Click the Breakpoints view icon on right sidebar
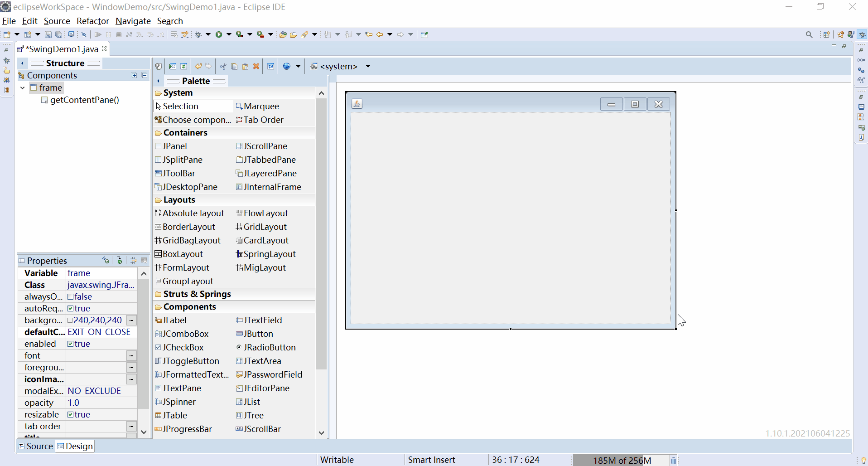Viewport: 868px width, 466px height. pos(861,70)
